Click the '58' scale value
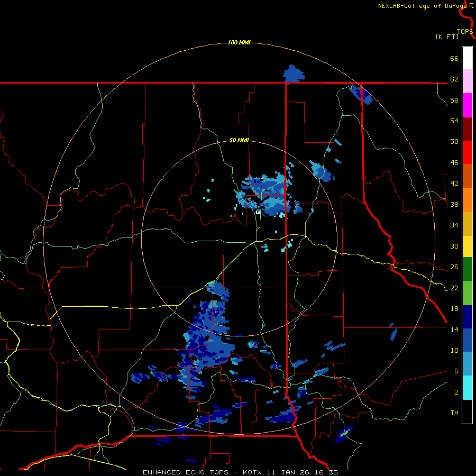Image resolution: width=476 pixels, height=476 pixels. tap(454, 100)
